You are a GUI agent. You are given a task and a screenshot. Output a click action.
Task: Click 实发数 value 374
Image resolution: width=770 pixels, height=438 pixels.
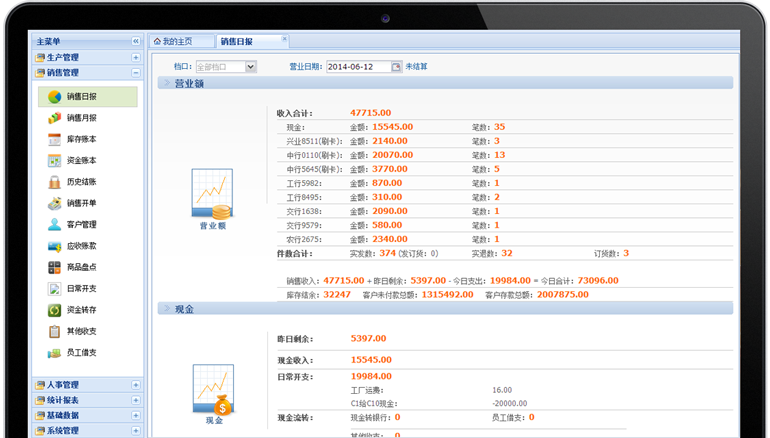[x=387, y=253]
